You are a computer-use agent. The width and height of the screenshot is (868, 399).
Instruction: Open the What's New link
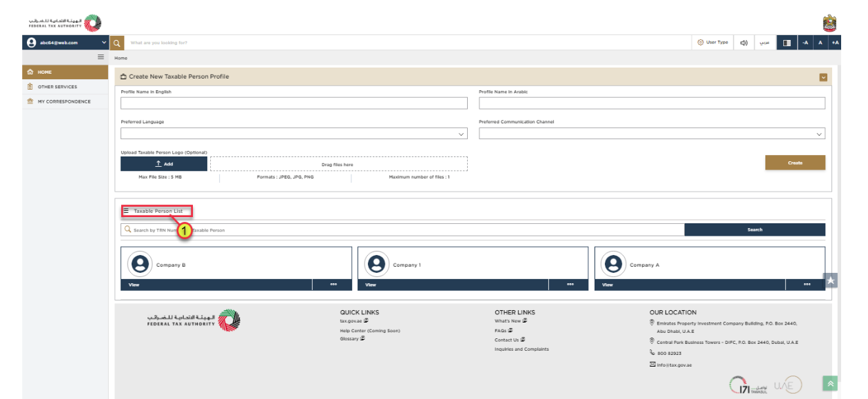[511, 321]
